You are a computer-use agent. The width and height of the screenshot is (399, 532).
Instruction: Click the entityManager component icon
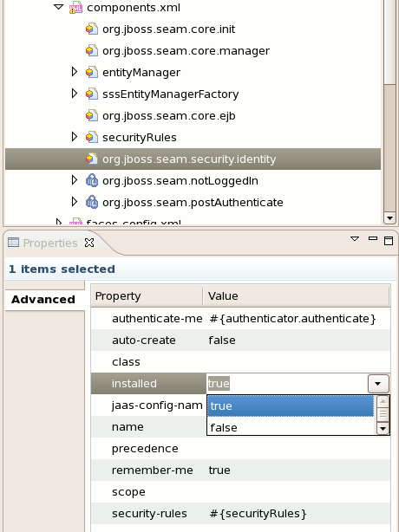[x=92, y=72]
